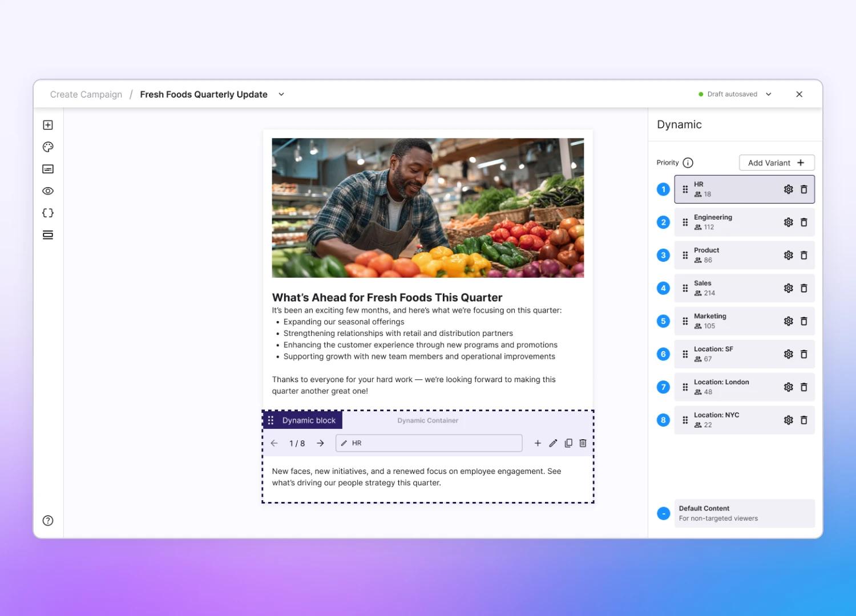Delete the dynamic block with trash icon
Viewport: 856px width, 616px height.
tap(582, 443)
